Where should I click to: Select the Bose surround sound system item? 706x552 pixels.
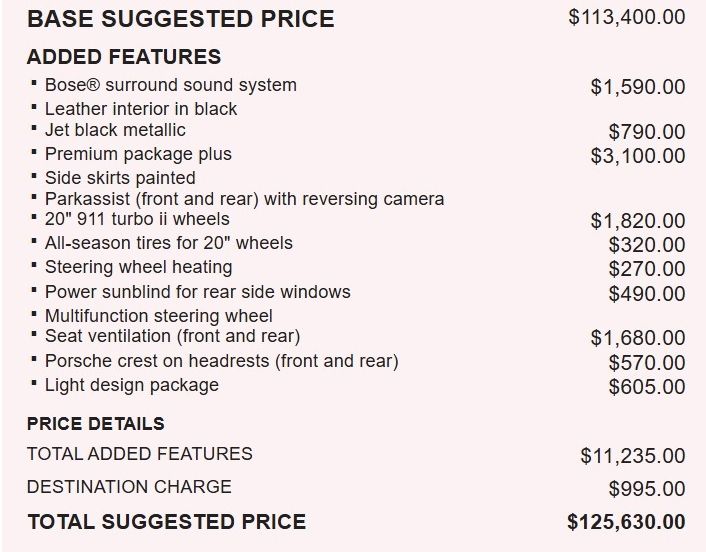pos(170,85)
